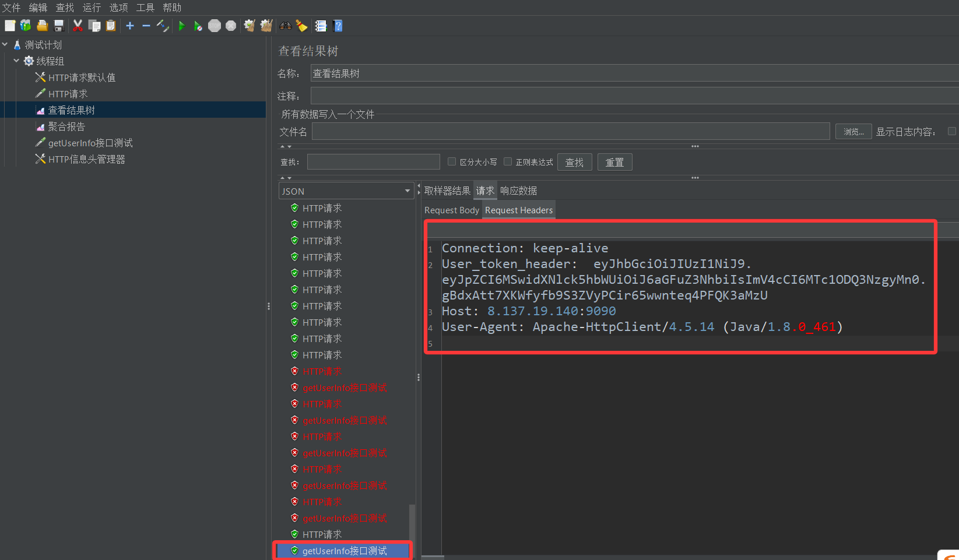Click the grey Shutdown X icon
959x560 pixels.
coord(231,26)
